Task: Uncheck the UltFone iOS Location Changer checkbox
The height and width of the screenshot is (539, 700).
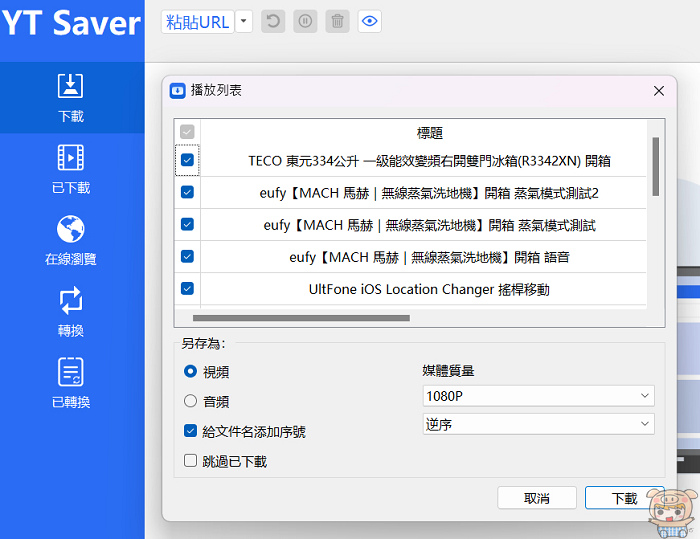Action: pyautogui.click(x=187, y=289)
